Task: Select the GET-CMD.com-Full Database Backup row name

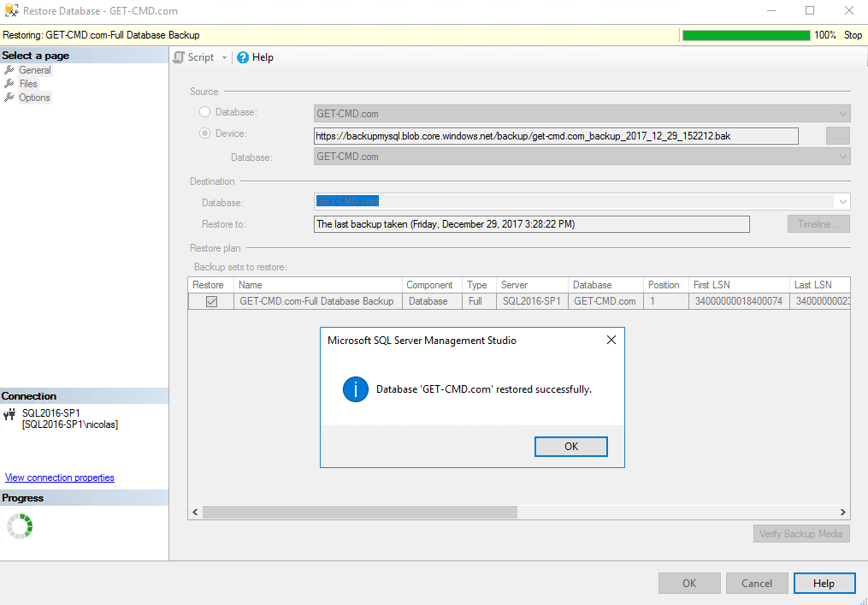Action: click(316, 301)
